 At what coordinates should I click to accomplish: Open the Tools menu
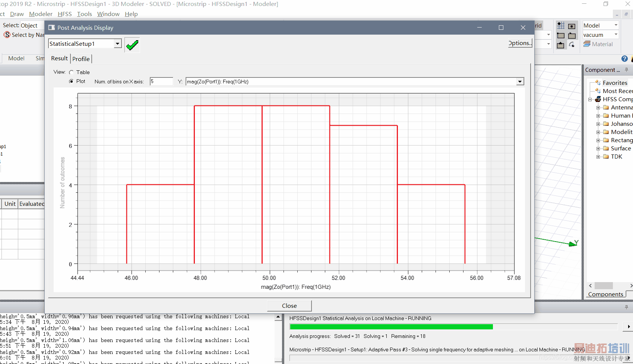pos(84,14)
